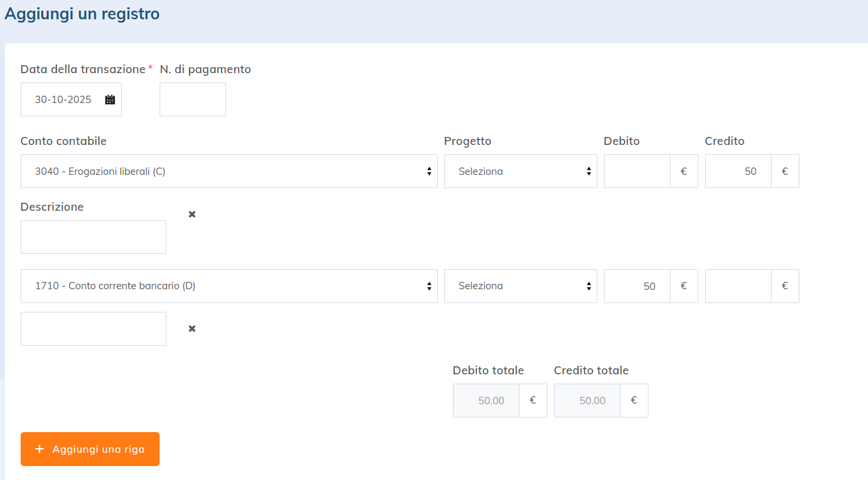Image resolution: width=868 pixels, height=480 pixels.
Task: Select the Debito field containing 50
Action: [637, 286]
